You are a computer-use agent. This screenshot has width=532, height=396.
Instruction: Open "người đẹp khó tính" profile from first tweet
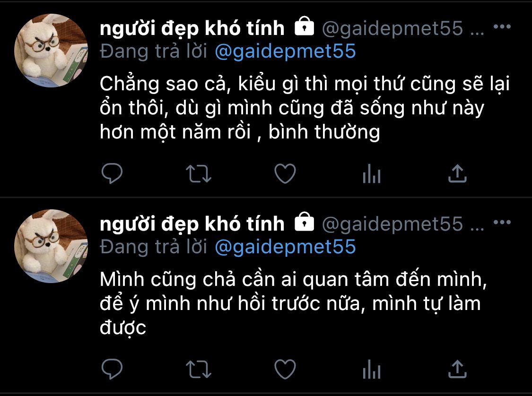point(192,28)
